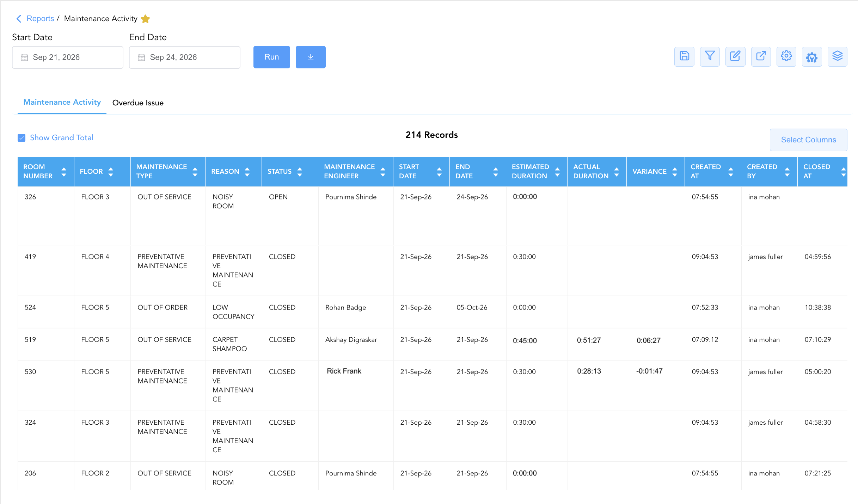858x504 pixels.
Task: Click the Run button
Action: coord(272,57)
